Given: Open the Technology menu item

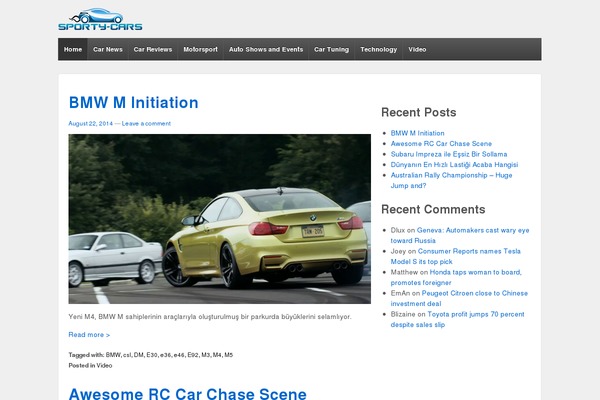Looking at the screenshot, I should tap(378, 49).
